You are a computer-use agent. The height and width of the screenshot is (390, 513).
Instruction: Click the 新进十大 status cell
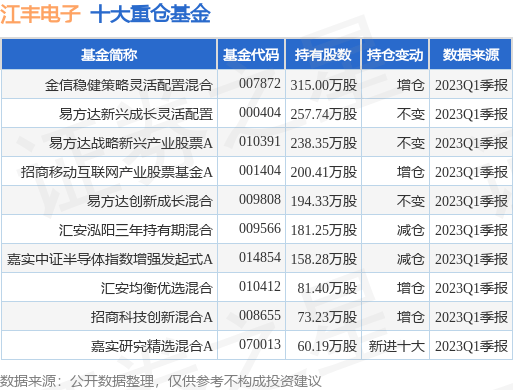pyautogui.click(x=396, y=346)
